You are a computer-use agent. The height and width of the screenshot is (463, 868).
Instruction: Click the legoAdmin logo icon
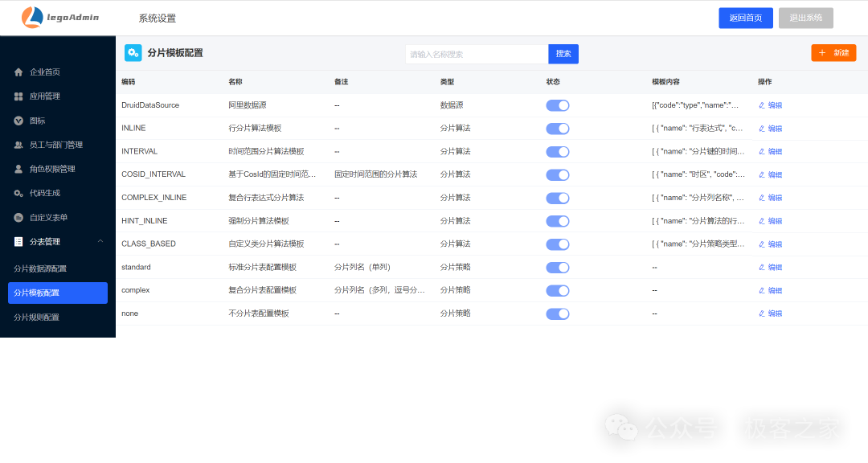click(x=32, y=18)
